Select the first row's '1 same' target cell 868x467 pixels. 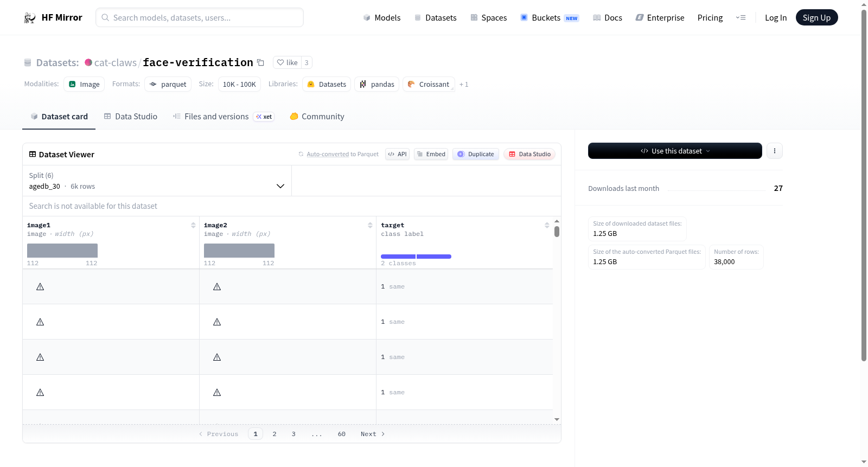(464, 286)
